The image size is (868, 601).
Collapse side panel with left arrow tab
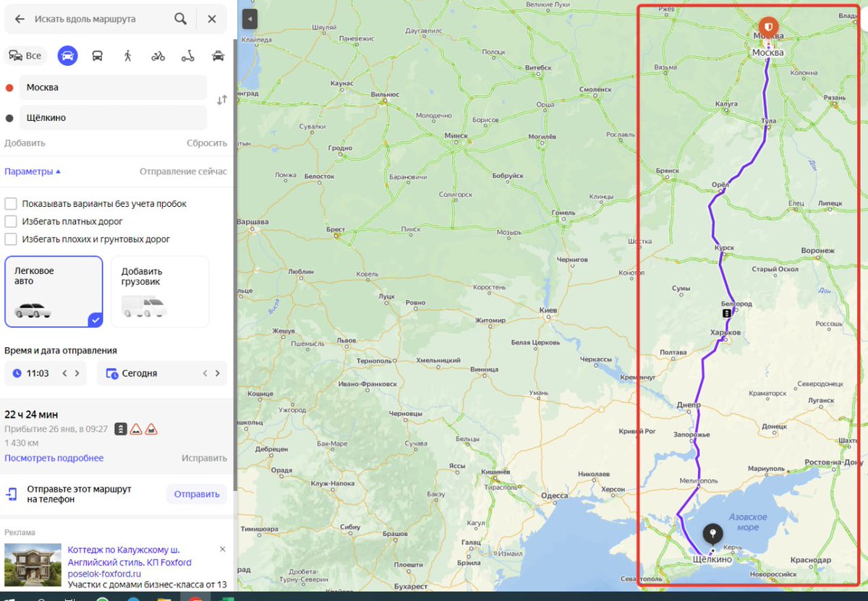(250, 19)
